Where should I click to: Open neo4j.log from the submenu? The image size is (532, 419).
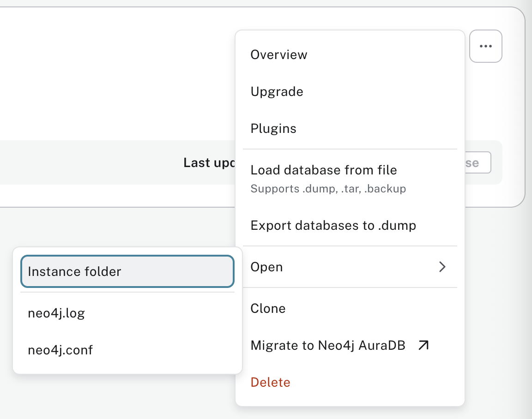[56, 313]
